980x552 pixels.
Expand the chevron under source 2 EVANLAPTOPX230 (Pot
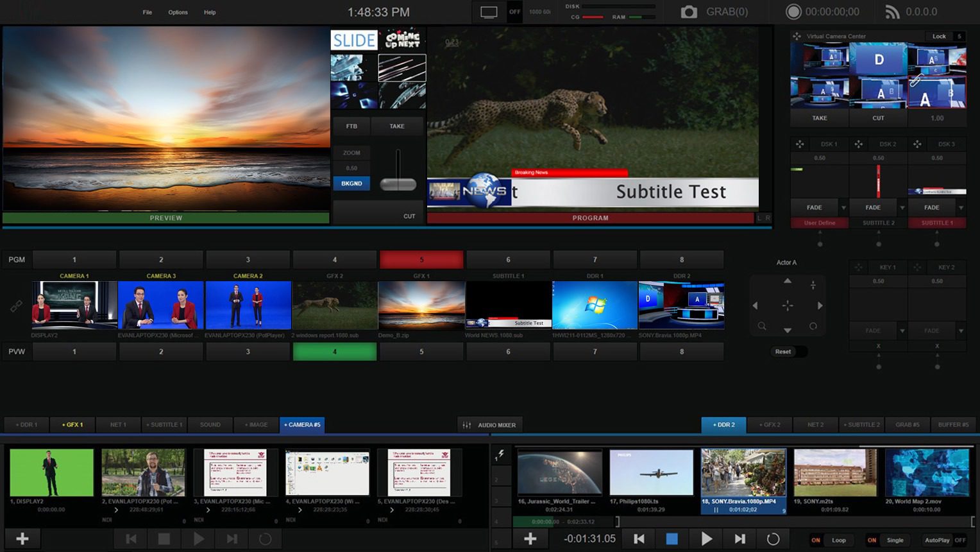116,510
